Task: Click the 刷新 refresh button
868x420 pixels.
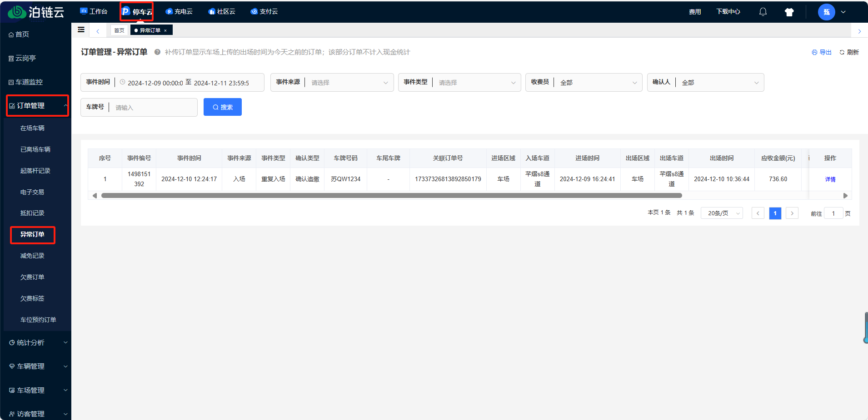Action: tap(849, 52)
